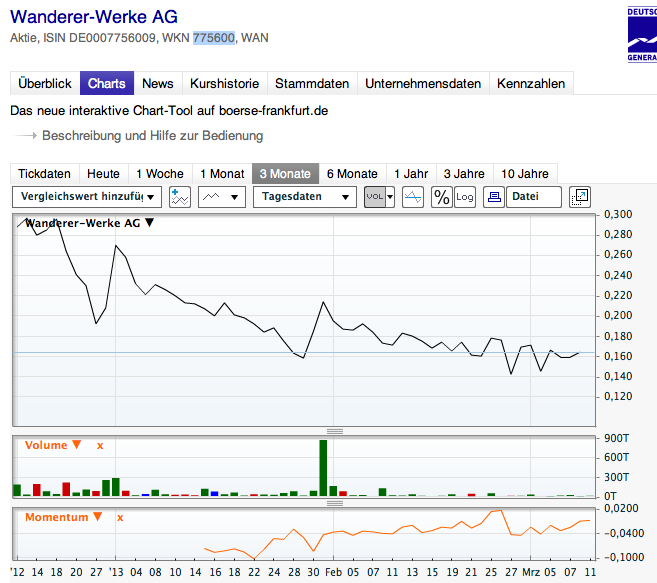Open the chart line type dropdown
Image resolution: width=657 pixels, height=583 pixels.
222,197
